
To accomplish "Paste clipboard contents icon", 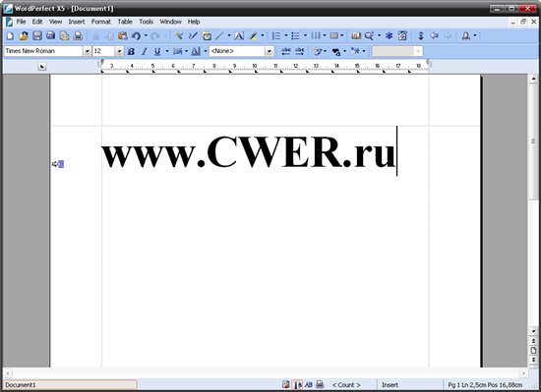I will point(123,35).
